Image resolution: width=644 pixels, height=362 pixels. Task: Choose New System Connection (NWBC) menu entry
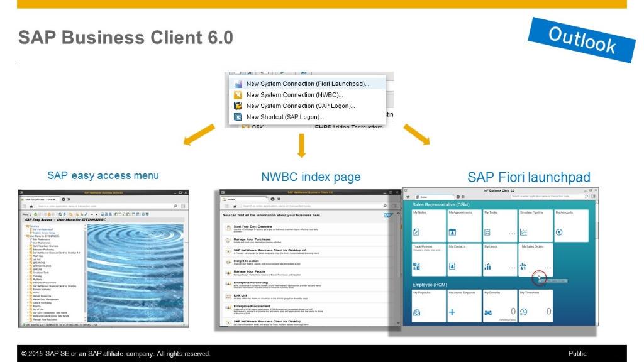307,95
